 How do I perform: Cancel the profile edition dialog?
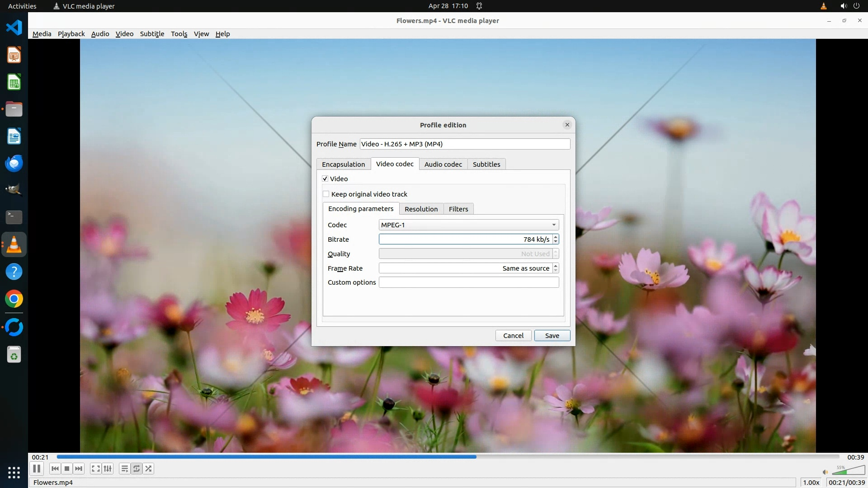coord(513,335)
